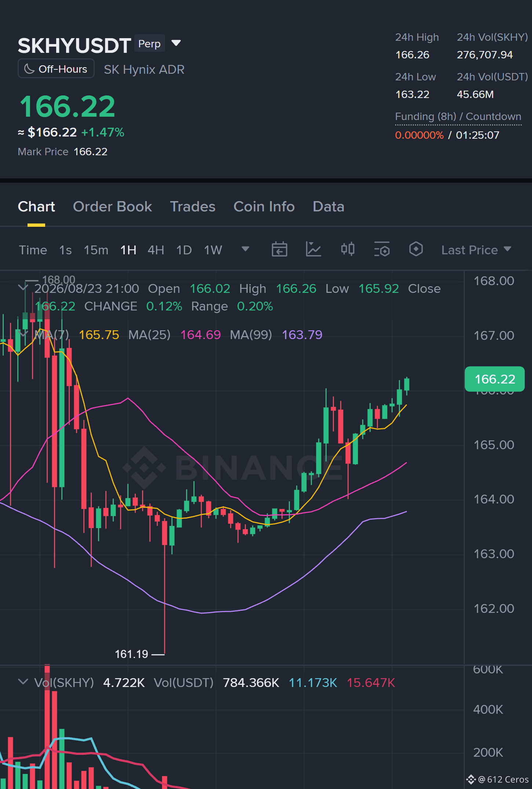Click the hexagon chart tool icon
532x789 pixels.
pyautogui.click(x=416, y=249)
